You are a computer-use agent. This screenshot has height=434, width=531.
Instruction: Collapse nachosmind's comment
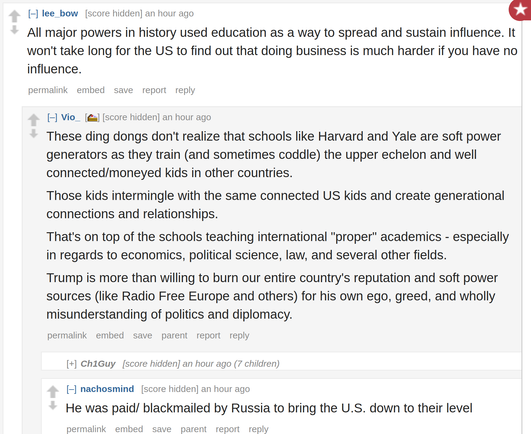coord(71,389)
